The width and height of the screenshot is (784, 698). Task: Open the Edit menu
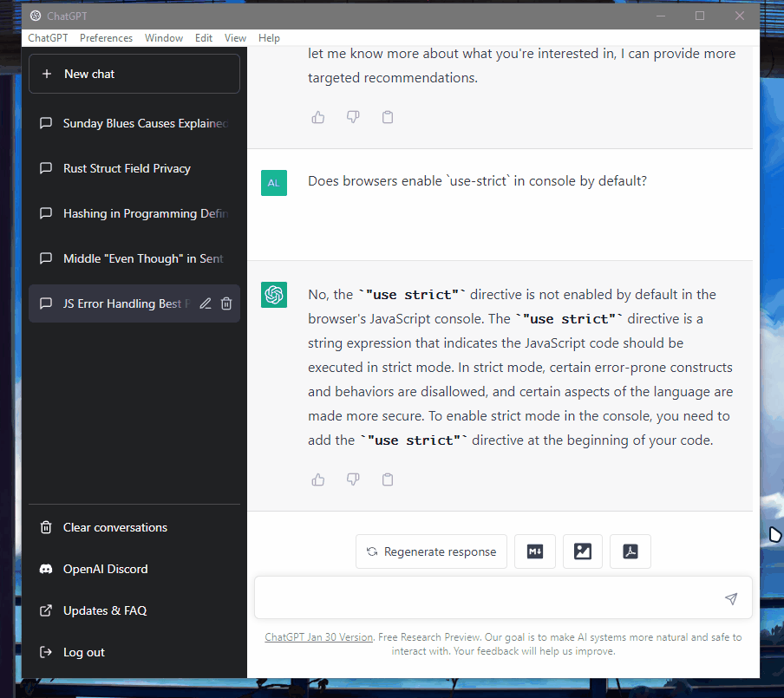204,38
